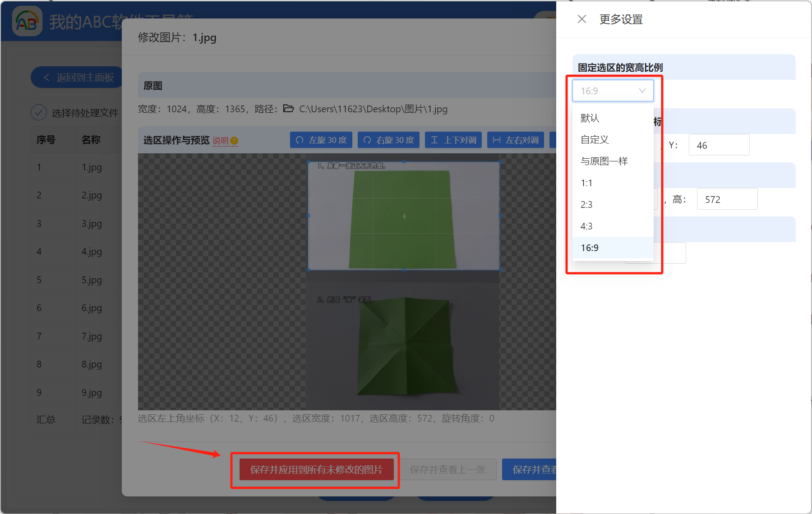Click the 保存并查看上一张 button
Screen dimensions: 812x514
click(448, 469)
